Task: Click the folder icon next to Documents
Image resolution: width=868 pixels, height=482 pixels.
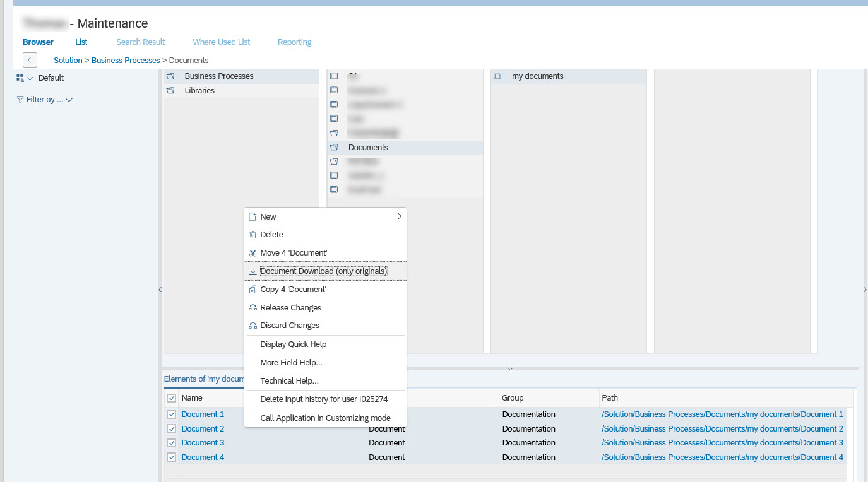Action: [x=334, y=148]
